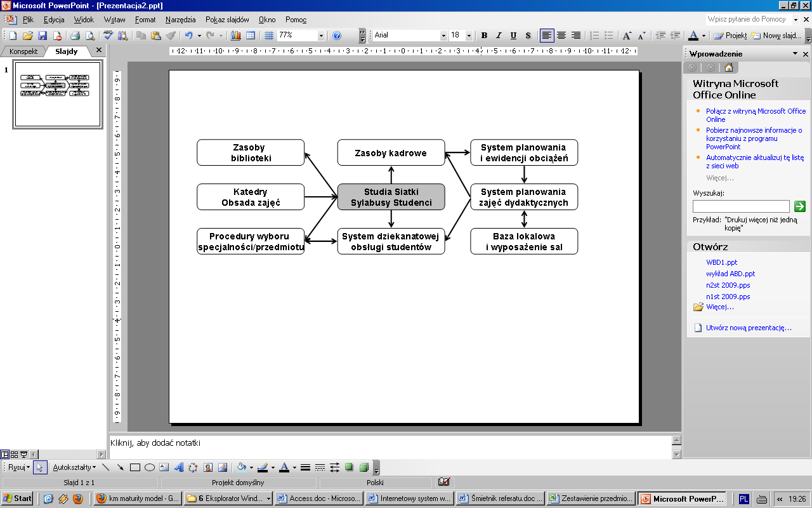Screen dimensions: 812x508
Task: Click the Paste clipboard icon
Action: (156, 36)
